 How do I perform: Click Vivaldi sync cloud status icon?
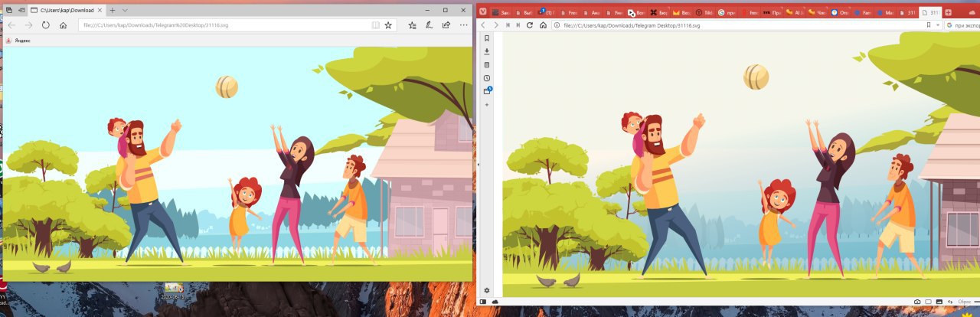(495, 302)
